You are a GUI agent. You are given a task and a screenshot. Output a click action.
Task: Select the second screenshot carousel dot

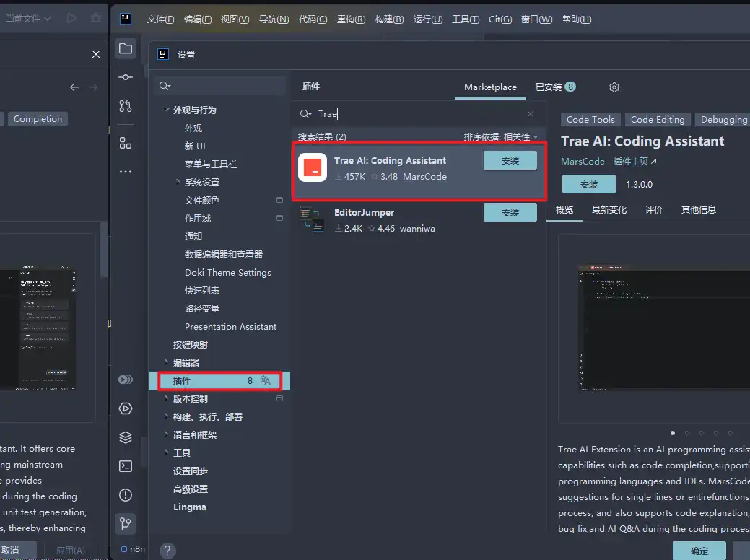coord(687,433)
